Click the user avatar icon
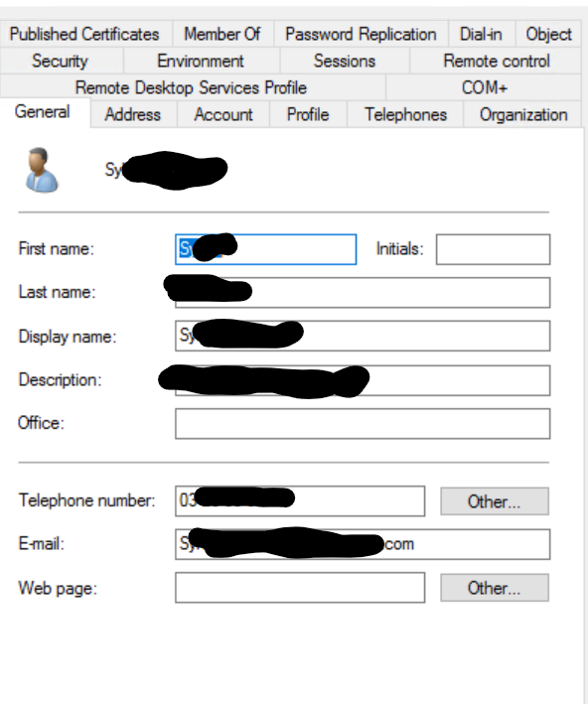 tap(42, 170)
